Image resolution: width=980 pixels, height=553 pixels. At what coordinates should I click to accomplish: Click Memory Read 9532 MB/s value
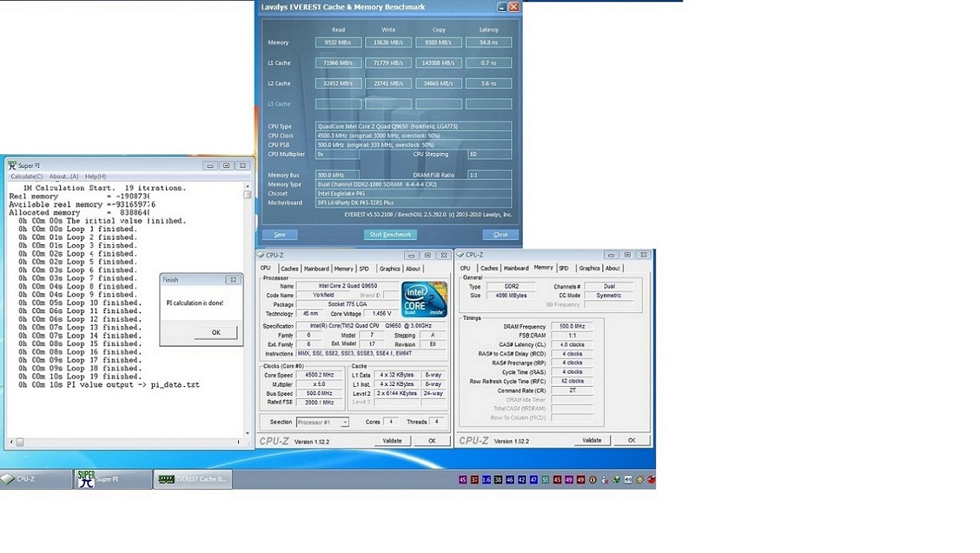(x=338, y=42)
